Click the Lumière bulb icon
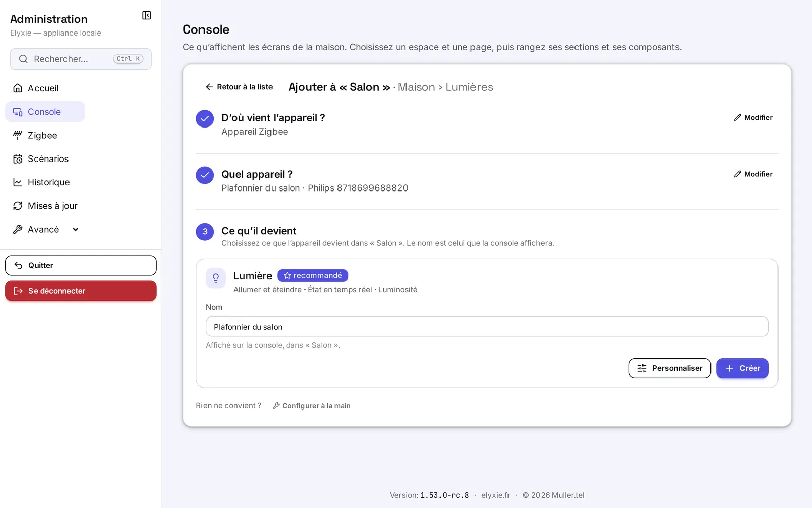 pos(216,278)
